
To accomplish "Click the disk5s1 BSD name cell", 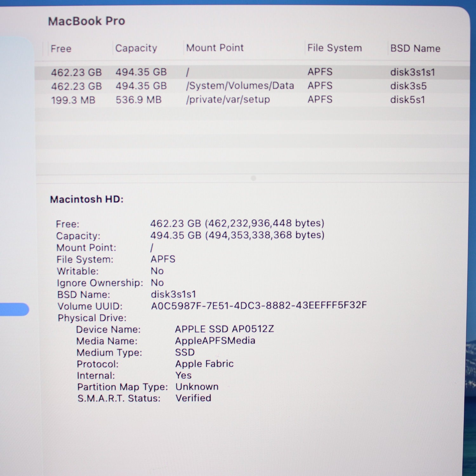I will [407, 100].
